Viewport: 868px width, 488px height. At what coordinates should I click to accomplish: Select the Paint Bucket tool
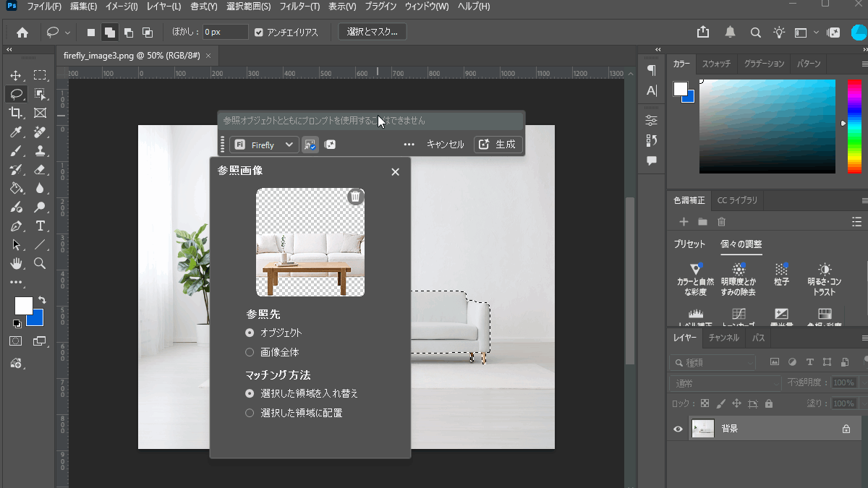click(16, 188)
